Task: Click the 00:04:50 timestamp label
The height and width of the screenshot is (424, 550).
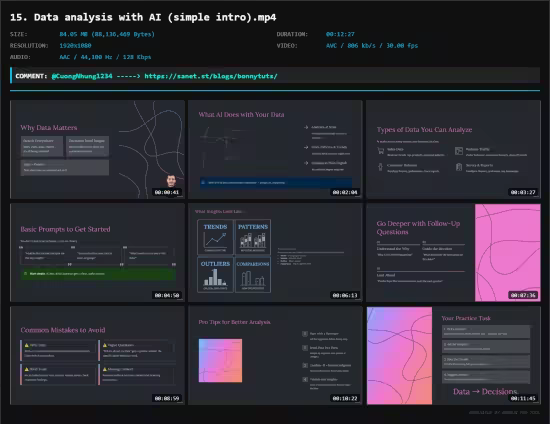Action: click(167, 295)
